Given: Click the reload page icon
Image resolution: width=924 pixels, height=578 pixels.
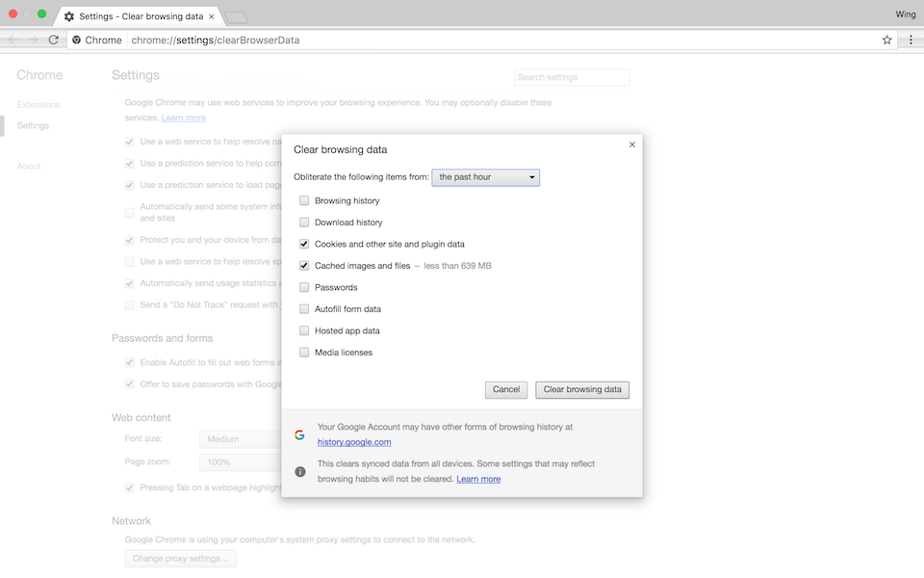Looking at the screenshot, I should 54,40.
